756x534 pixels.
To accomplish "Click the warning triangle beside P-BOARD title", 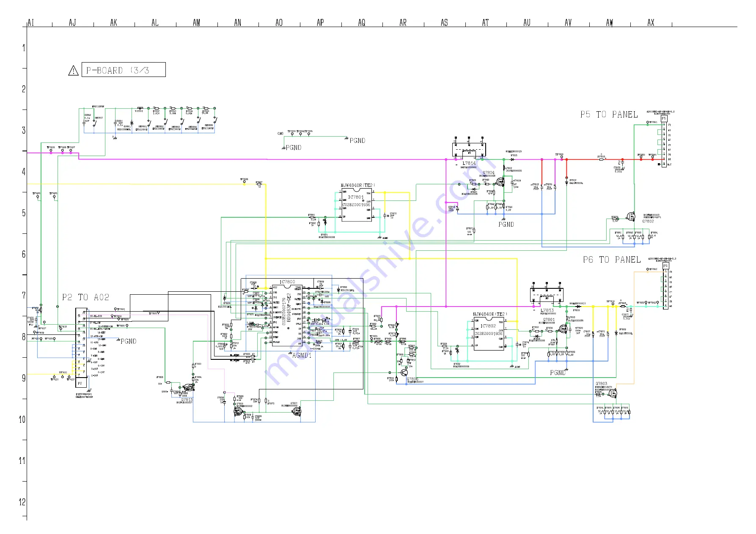I will point(74,71).
